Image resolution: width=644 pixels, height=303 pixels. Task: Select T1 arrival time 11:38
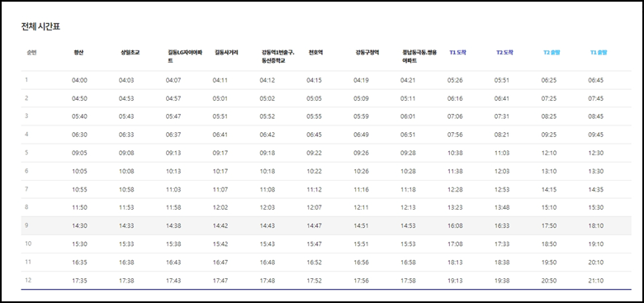point(455,171)
